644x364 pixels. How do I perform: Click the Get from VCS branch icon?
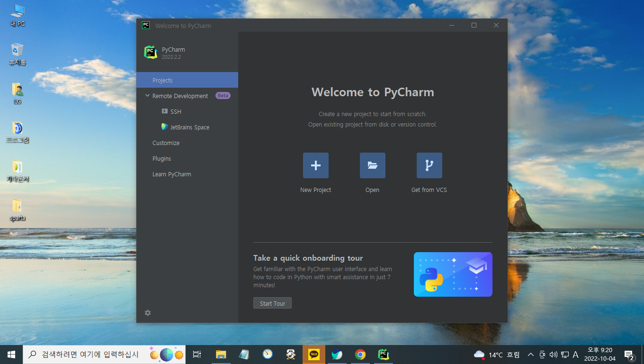(429, 165)
